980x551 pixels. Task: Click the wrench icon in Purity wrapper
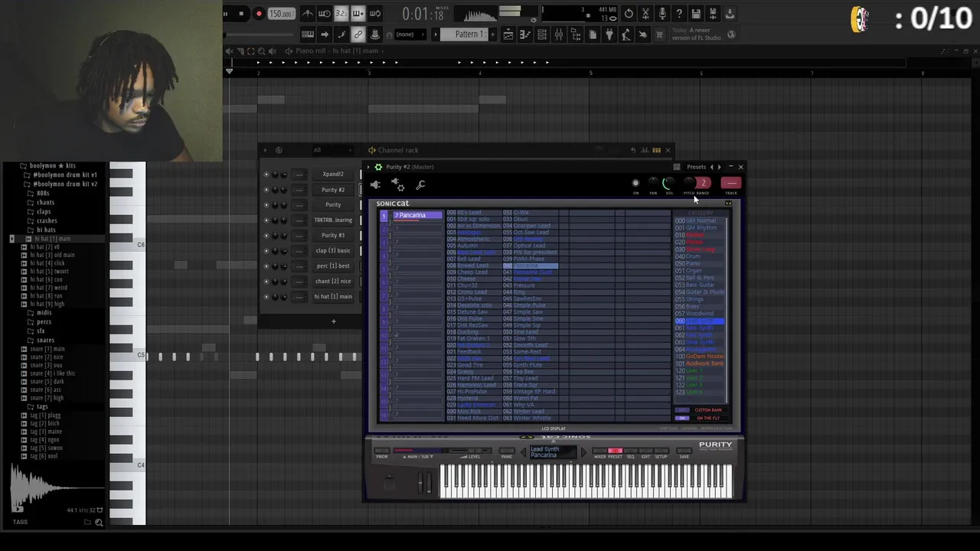[420, 184]
